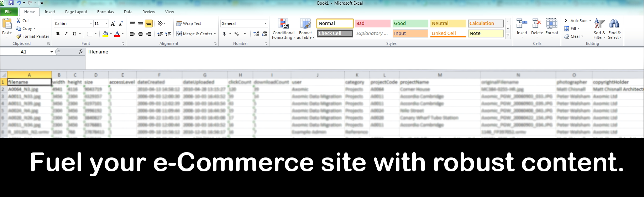The image size is (644, 197).
Task: Click the Paste clipboard icon
Action: [x=7, y=24]
